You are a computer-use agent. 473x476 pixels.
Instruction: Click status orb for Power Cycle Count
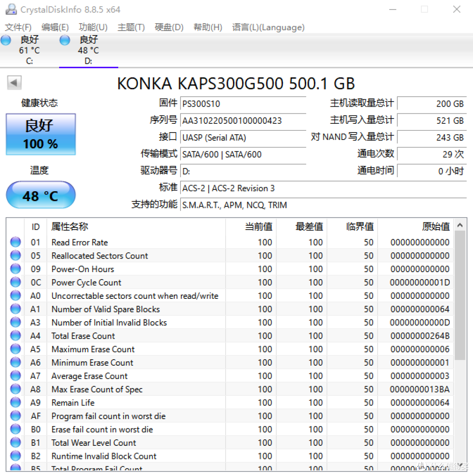coord(15,282)
